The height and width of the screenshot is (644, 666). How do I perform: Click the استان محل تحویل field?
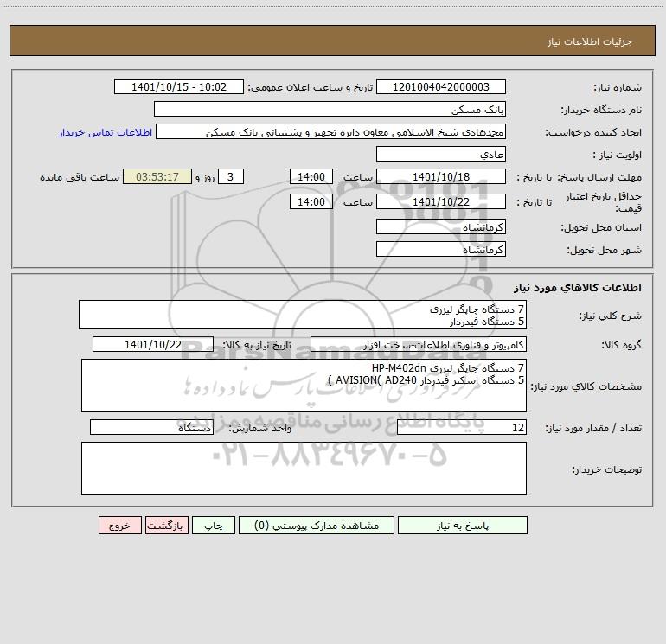tap(441, 227)
